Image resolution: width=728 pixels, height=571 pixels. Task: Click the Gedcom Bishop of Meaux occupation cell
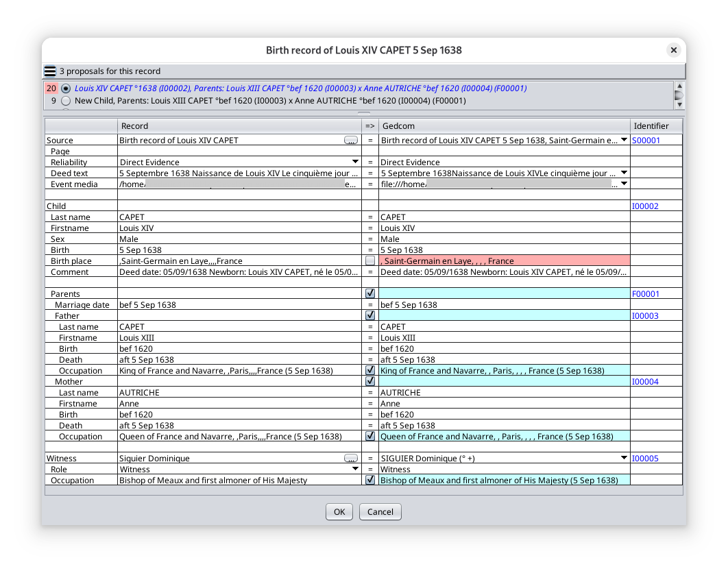[x=505, y=480]
